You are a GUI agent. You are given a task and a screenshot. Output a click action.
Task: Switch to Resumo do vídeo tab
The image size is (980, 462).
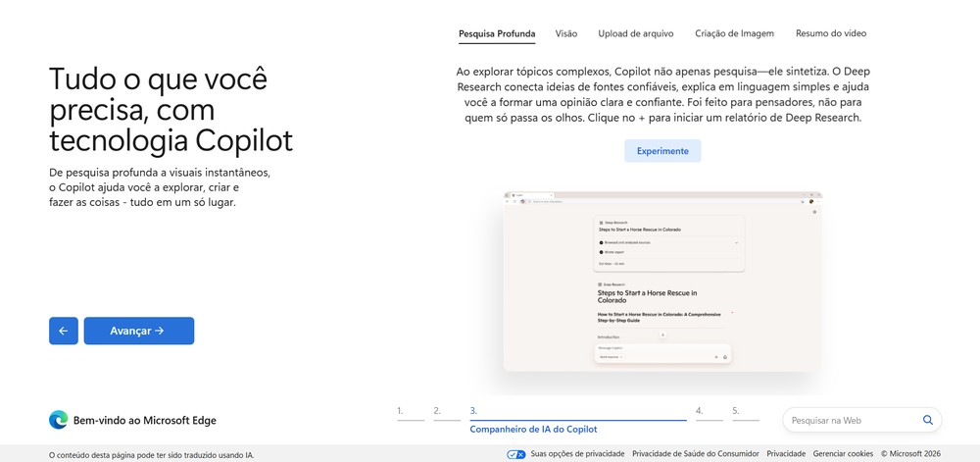[831, 33]
